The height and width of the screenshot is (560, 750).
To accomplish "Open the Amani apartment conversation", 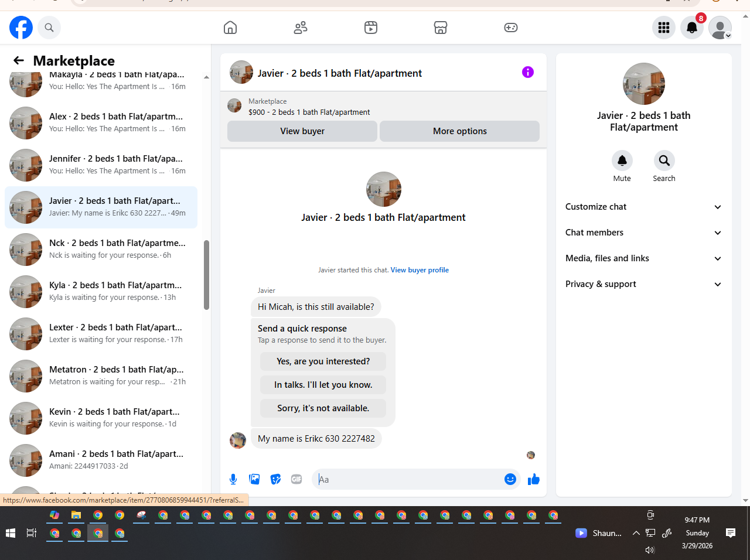I will pyautogui.click(x=101, y=460).
